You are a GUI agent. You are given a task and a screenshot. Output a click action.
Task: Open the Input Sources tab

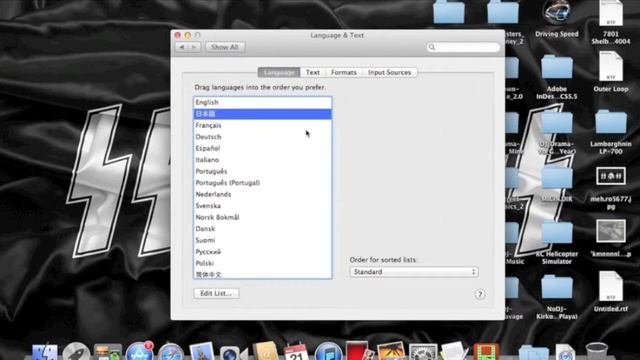389,72
